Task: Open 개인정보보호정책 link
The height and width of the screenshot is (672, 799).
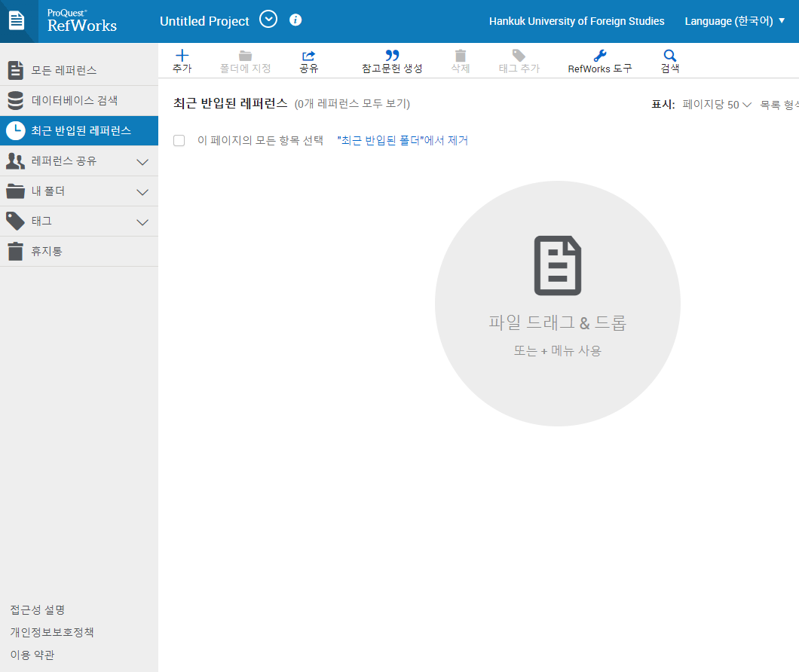Action: pos(52,632)
